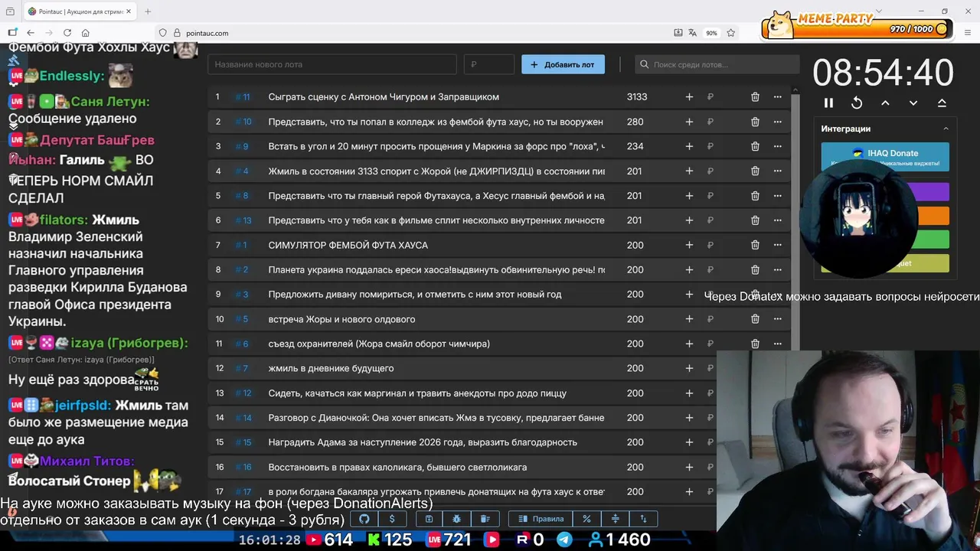Reload the pointauc.com page
The height and width of the screenshot is (551, 980).
coord(67,33)
